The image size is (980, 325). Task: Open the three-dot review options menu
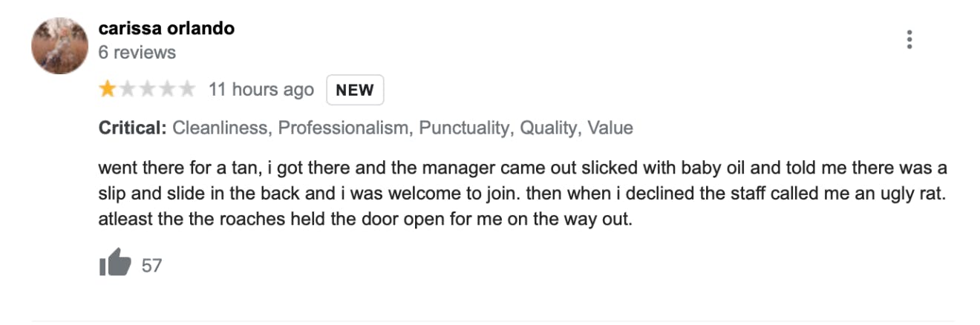[909, 40]
